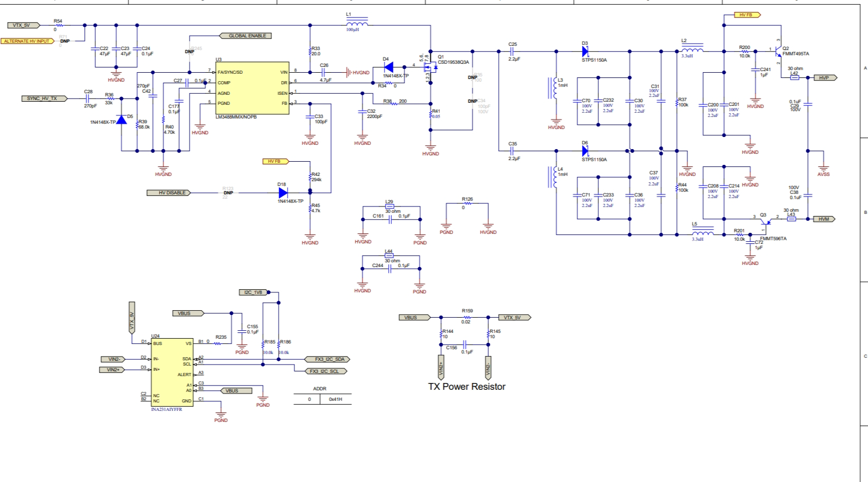868x482 pixels.
Task: Click the R40 '4.70k' resistor label
Action: (x=169, y=132)
